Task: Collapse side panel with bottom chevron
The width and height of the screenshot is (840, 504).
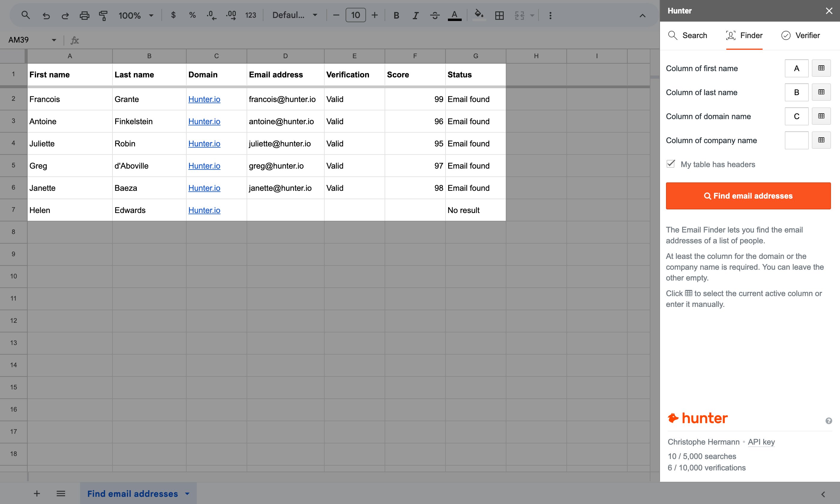Action: click(x=823, y=494)
